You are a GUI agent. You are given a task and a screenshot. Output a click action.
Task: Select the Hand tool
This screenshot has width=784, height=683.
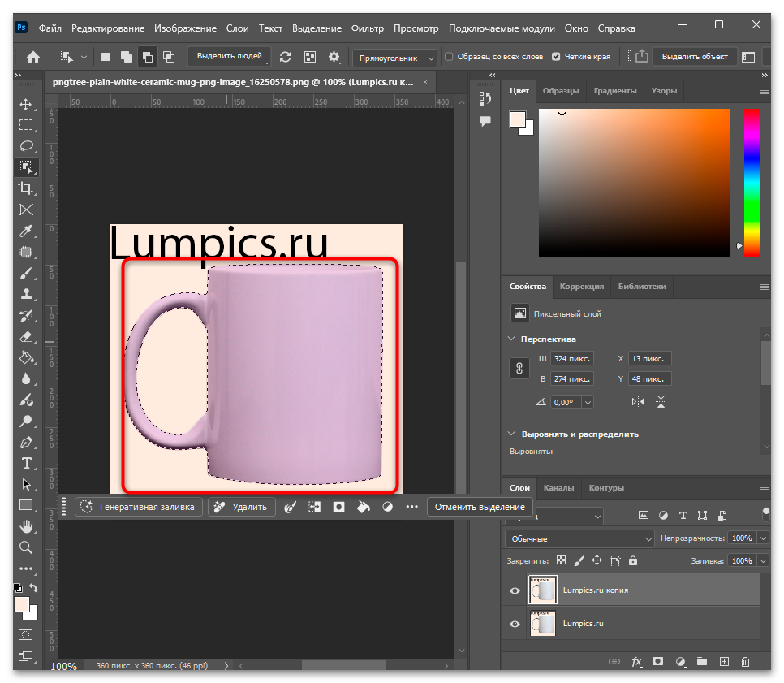point(26,526)
